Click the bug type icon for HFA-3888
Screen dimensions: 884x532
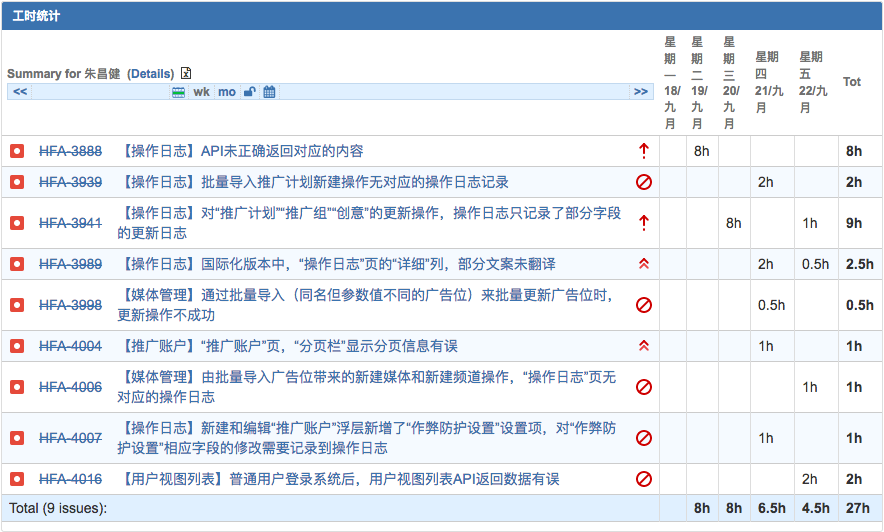coord(17,151)
